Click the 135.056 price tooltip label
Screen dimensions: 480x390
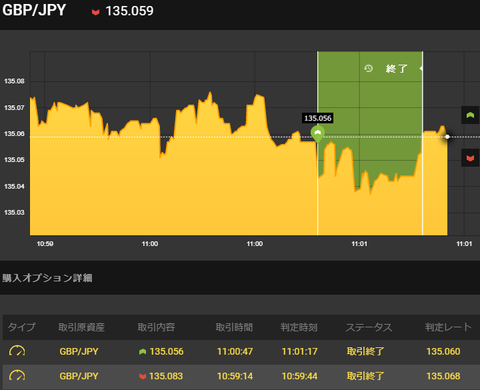click(x=318, y=118)
